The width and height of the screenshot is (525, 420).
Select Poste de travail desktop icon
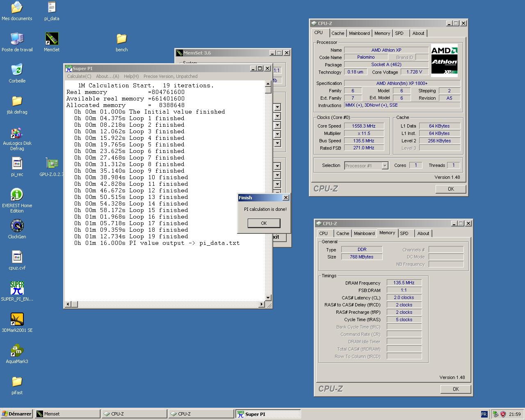[17, 39]
